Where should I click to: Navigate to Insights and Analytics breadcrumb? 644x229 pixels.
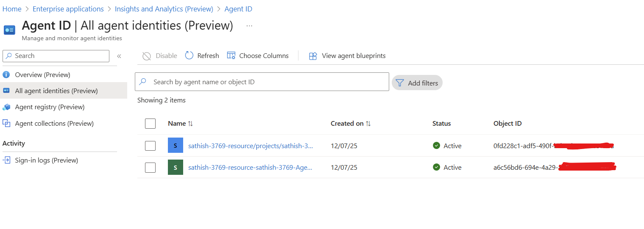click(164, 9)
